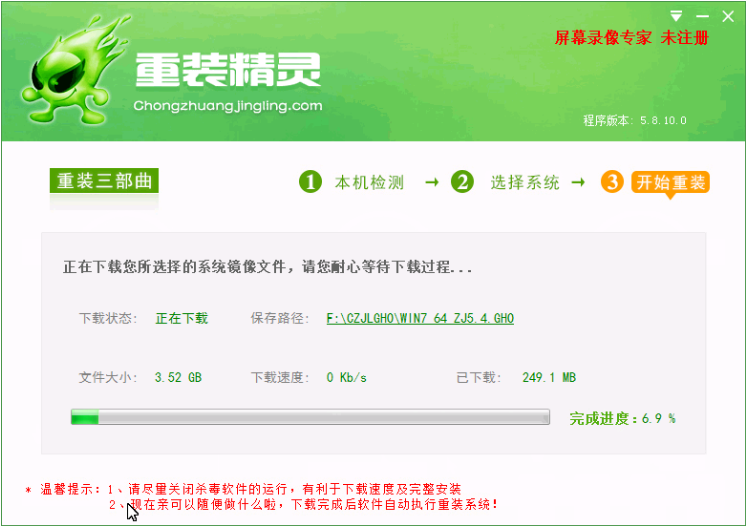Click the 正在下载您所选择的系统镜像文件 message
This screenshot has height=527, width=748.
point(267,267)
